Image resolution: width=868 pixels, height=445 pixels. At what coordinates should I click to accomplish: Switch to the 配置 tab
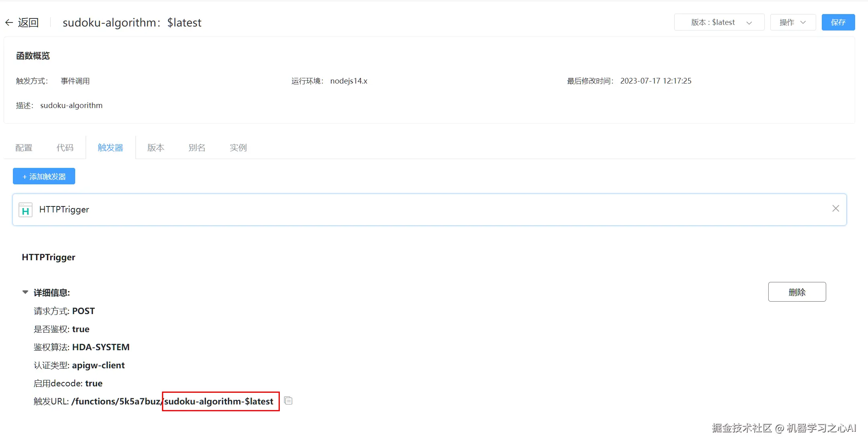pyautogui.click(x=24, y=148)
